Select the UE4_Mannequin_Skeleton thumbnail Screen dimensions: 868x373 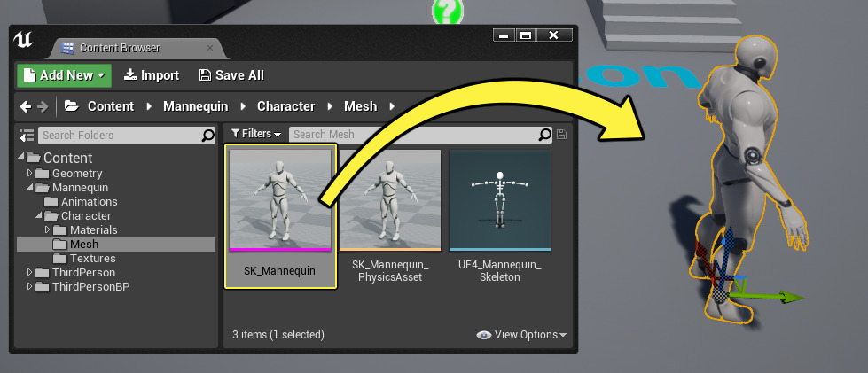click(500, 200)
